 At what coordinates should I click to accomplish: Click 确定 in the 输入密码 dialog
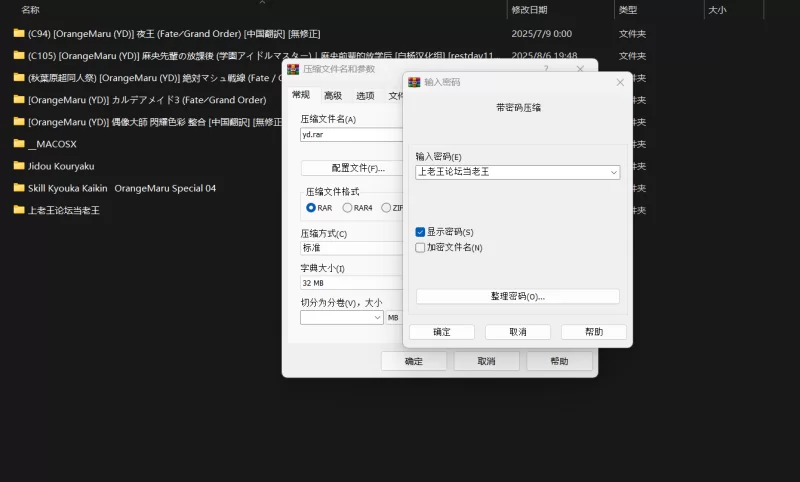[442, 332]
